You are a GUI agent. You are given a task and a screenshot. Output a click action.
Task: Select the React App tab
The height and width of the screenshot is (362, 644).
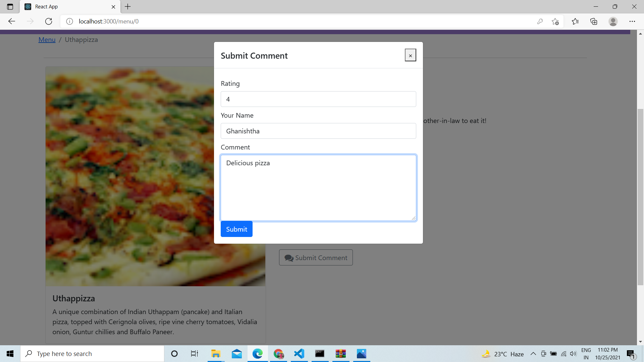69,7
